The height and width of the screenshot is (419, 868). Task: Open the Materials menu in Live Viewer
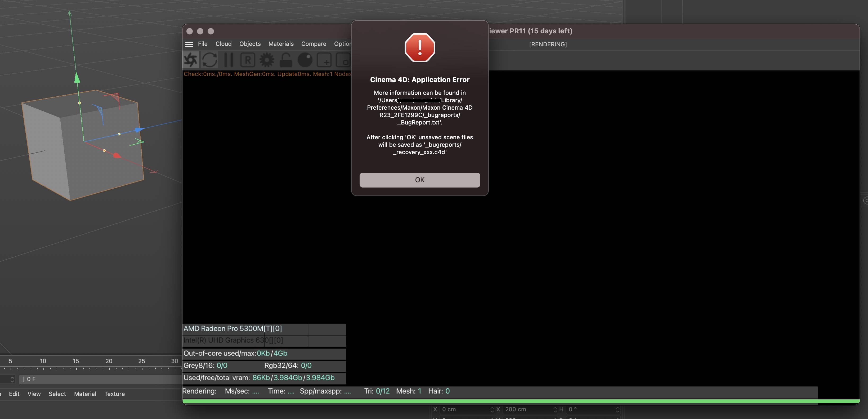tap(281, 44)
